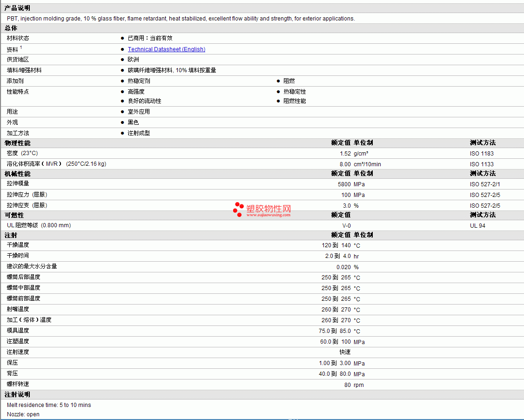524x420 pixels.
Task: Select the tensile strain value 3.0
Action: (347, 206)
